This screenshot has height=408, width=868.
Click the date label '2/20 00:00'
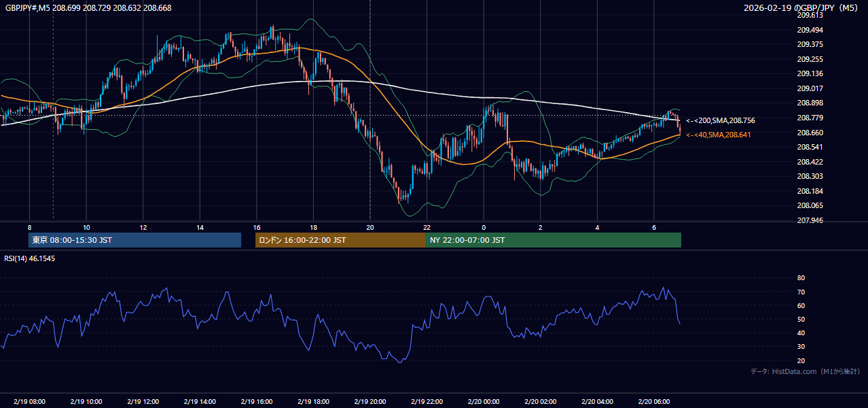484,402
